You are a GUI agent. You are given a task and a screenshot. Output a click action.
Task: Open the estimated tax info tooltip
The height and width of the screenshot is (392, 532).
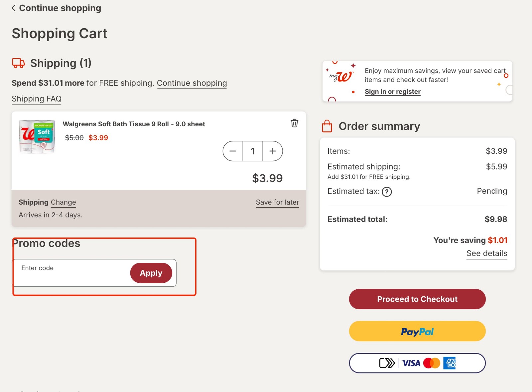coord(387,192)
